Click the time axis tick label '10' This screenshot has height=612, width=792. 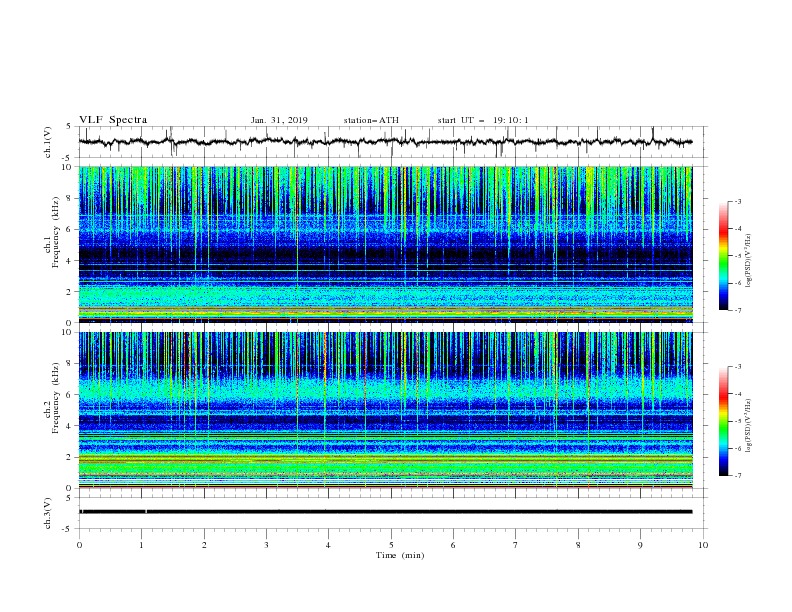703,545
